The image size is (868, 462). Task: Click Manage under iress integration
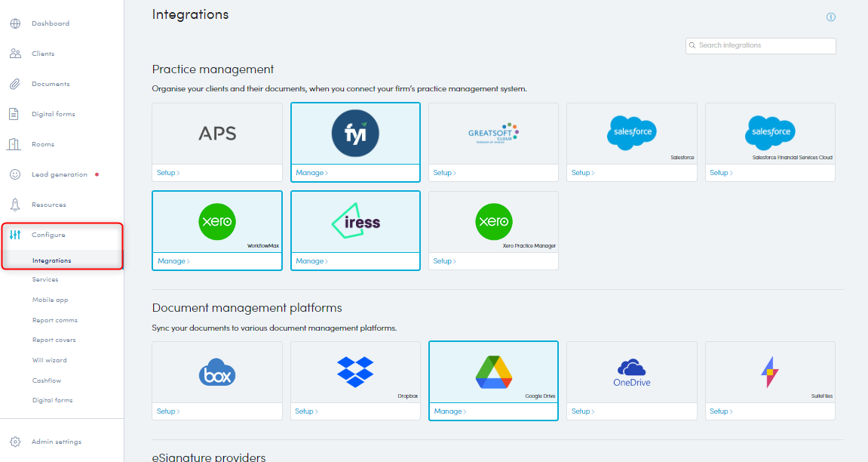pos(311,261)
